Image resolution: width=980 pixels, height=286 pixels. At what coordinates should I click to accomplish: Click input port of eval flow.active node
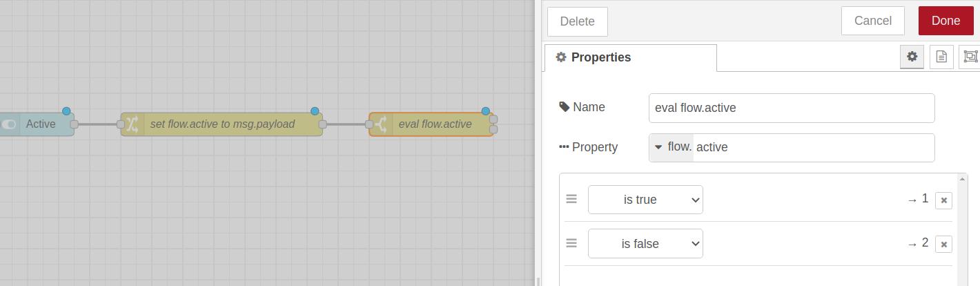click(369, 124)
